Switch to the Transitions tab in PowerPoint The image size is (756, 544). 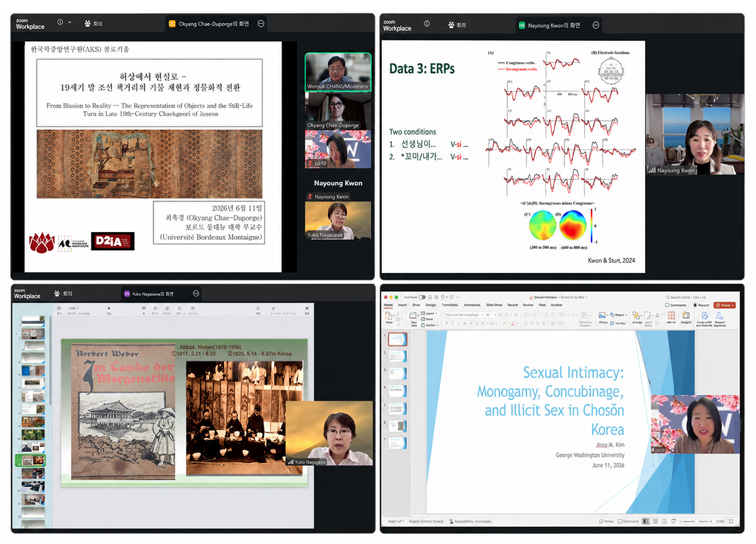(x=450, y=305)
